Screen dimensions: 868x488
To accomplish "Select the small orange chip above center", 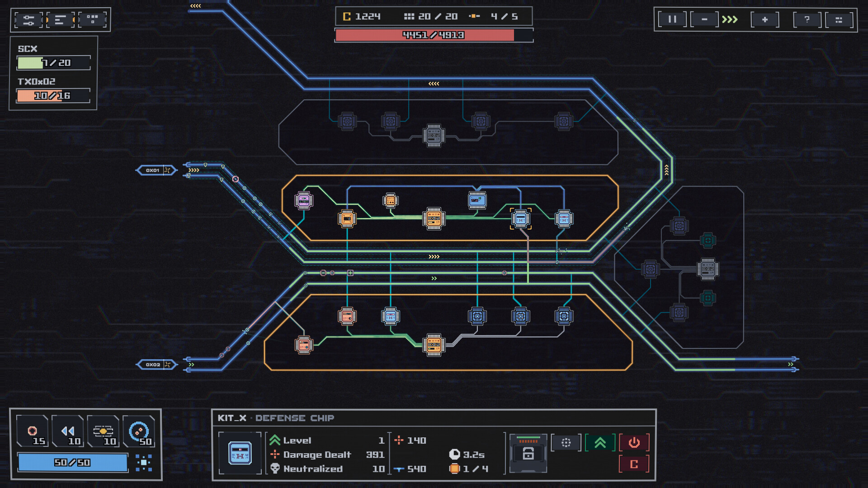I will pos(391,200).
